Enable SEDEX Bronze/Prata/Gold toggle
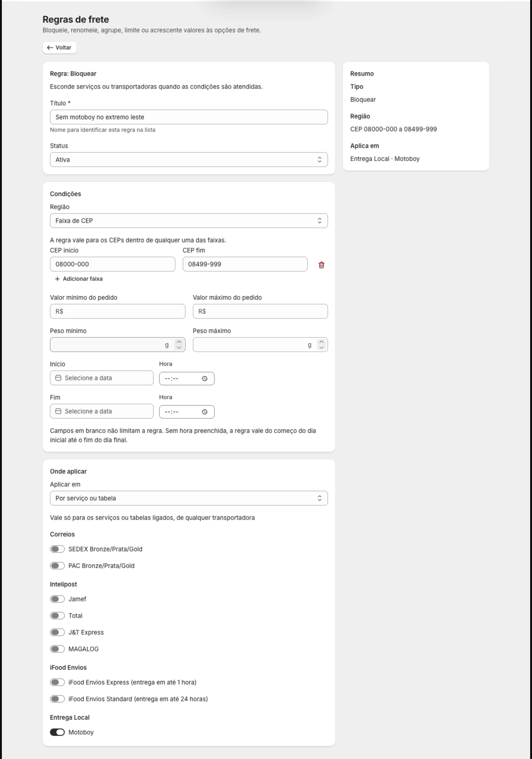The width and height of the screenshot is (532, 759). (57, 549)
